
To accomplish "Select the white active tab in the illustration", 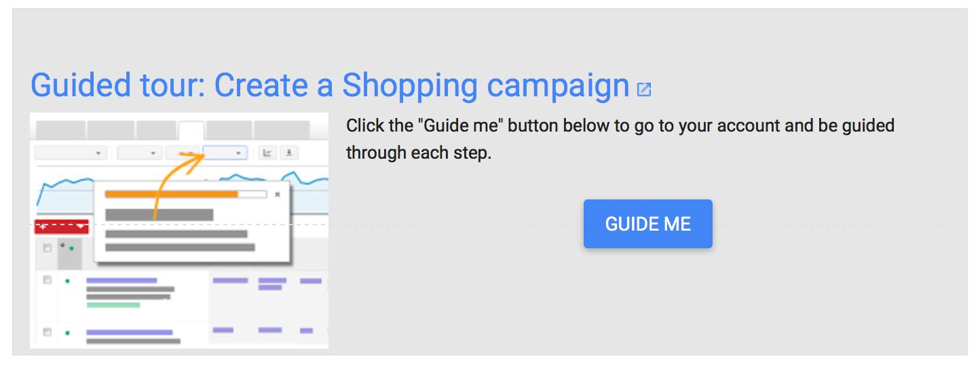I will (191, 130).
